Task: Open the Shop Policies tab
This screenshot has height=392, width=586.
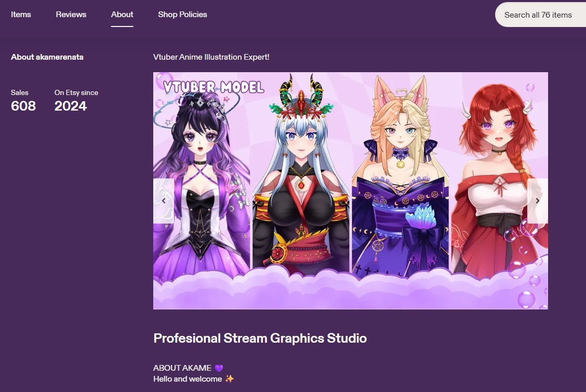Action: tap(182, 15)
